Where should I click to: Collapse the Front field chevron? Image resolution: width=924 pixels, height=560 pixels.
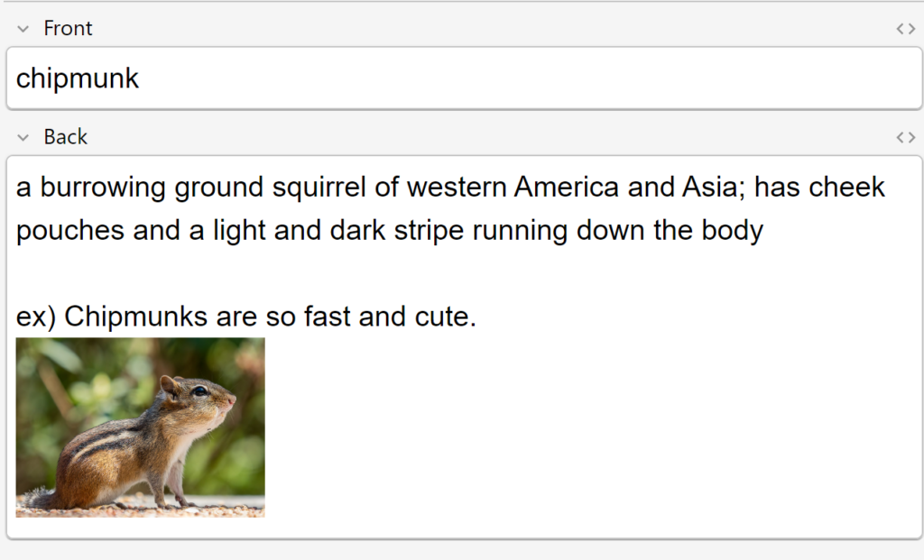pyautogui.click(x=23, y=28)
